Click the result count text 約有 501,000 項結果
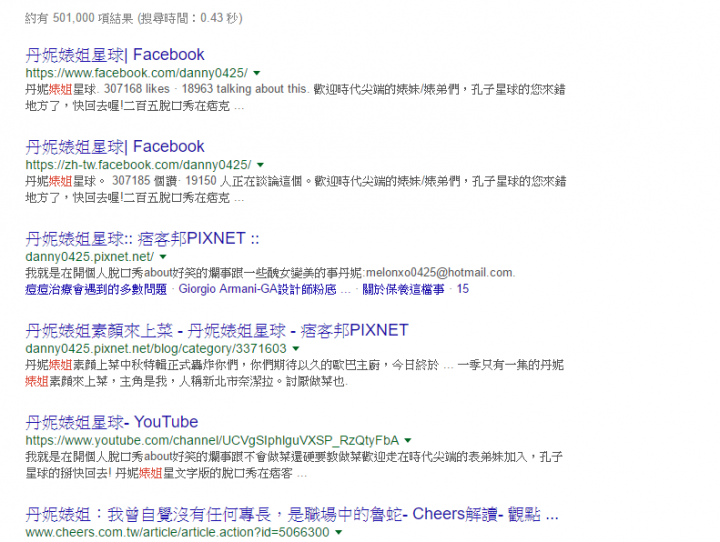The height and width of the screenshot is (542, 720). click(x=79, y=18)
